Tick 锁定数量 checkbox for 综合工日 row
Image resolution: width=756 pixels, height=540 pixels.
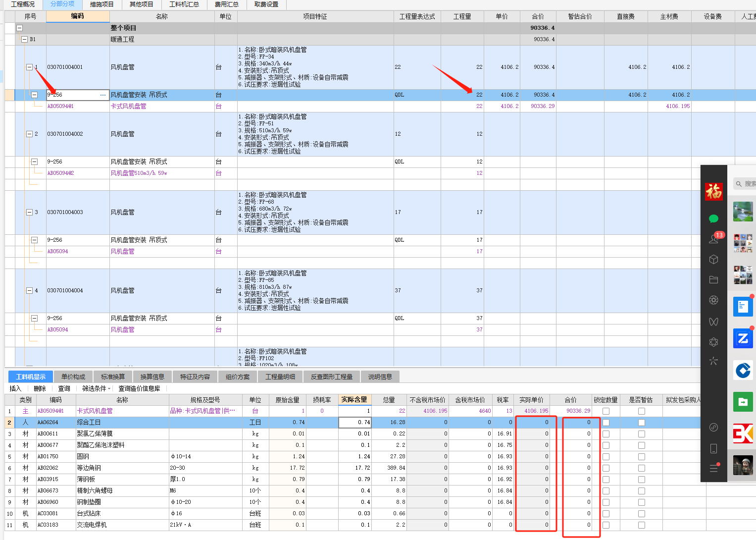[605, 423]
